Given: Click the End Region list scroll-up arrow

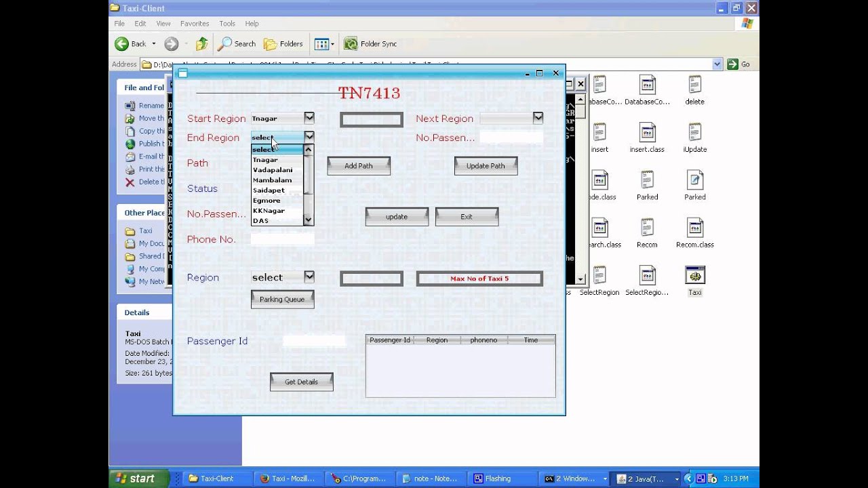Looking at the screenshot, I should pos(309,150).
